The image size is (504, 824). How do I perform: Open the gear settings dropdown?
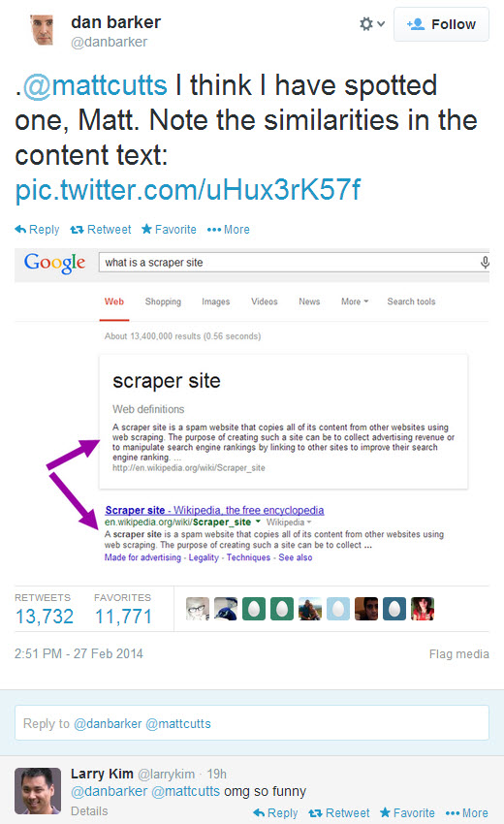pos(372,23)
